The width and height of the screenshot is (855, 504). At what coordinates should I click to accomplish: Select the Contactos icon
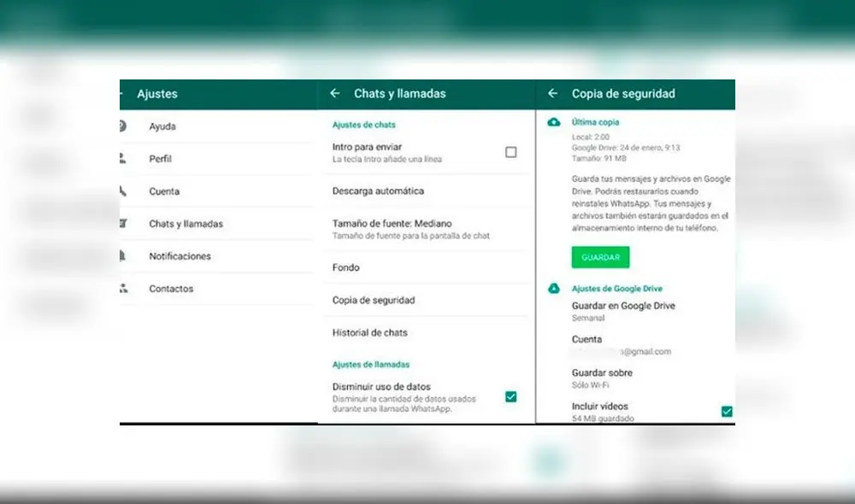coord(124,289)
